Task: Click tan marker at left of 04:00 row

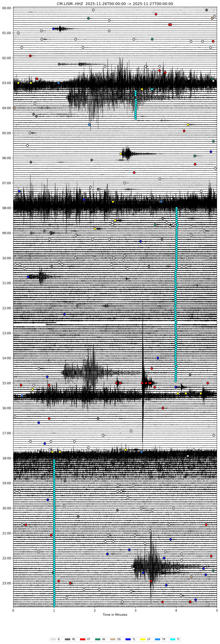Action: tap(15, 108)
